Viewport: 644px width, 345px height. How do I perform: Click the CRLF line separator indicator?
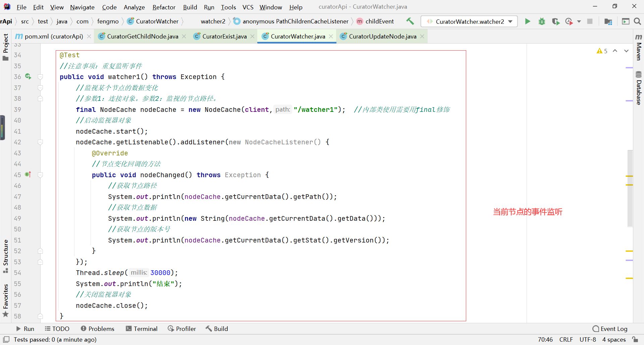[x=566, y=339]
